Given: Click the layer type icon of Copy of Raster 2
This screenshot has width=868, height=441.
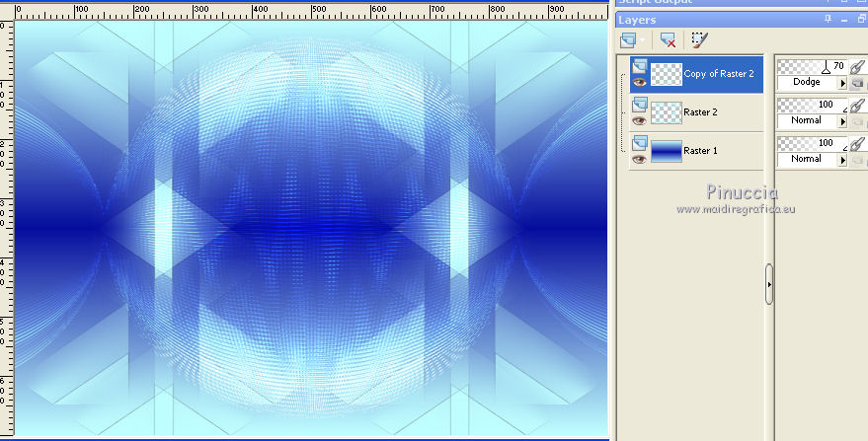Looking at the screenshot, I should click(640, 66).
